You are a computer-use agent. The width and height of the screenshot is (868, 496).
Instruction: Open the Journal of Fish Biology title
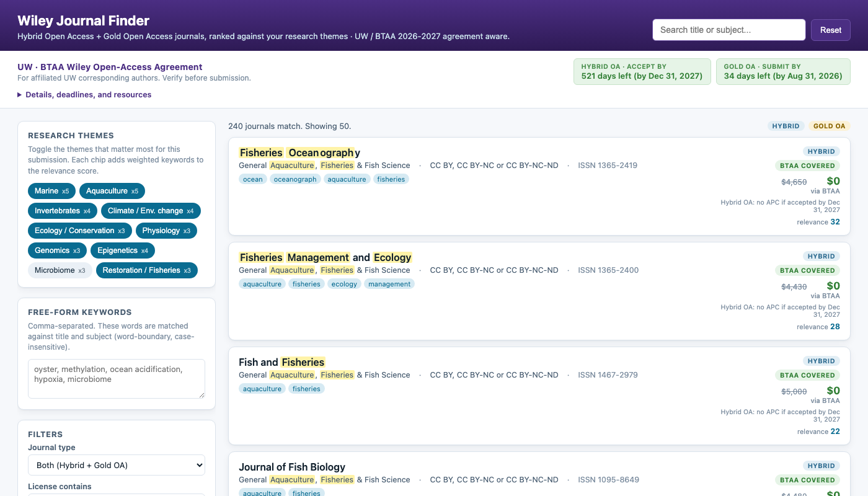(x=292, y=467)
